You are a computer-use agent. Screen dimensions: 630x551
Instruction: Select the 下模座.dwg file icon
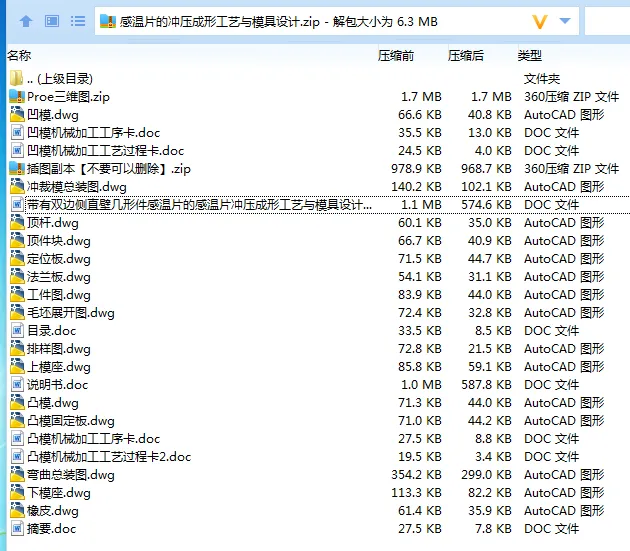[17, 492]
